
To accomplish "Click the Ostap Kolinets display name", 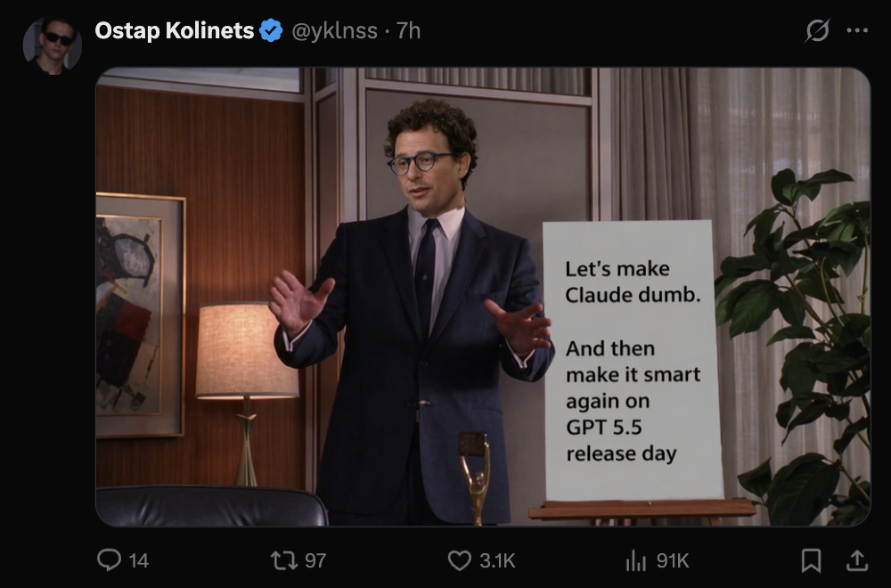I will click(175, 30).
